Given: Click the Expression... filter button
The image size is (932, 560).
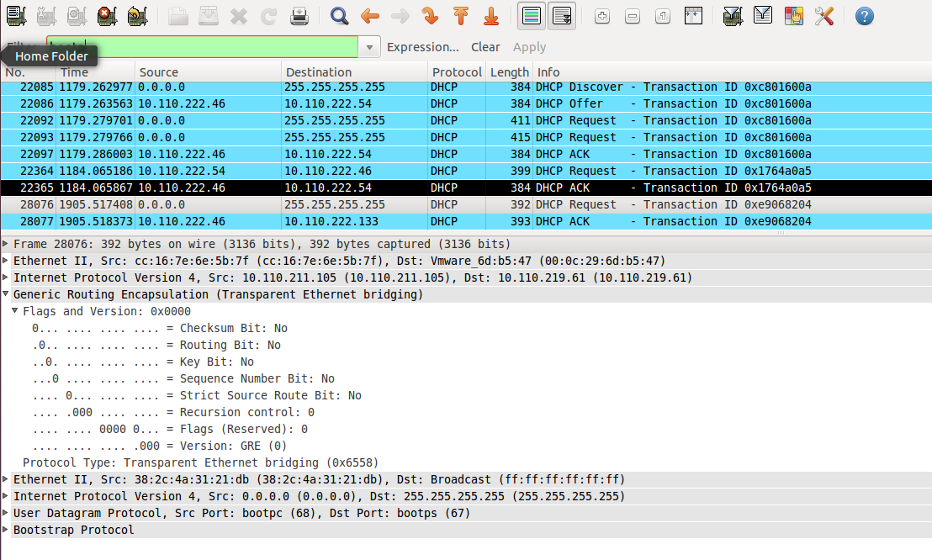Looking at the screenshot, I should [x=422, y=47].
